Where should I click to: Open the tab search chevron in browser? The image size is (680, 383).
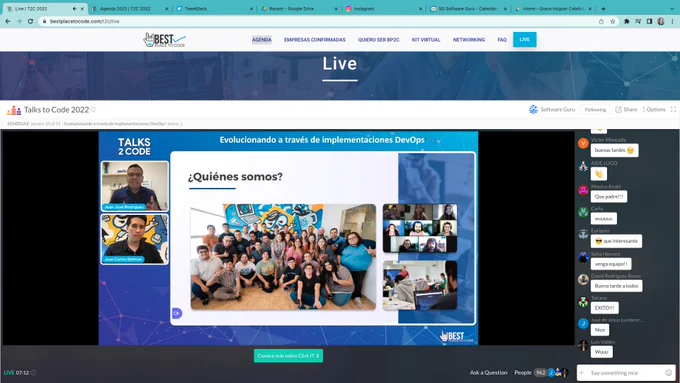pos(672,9)
